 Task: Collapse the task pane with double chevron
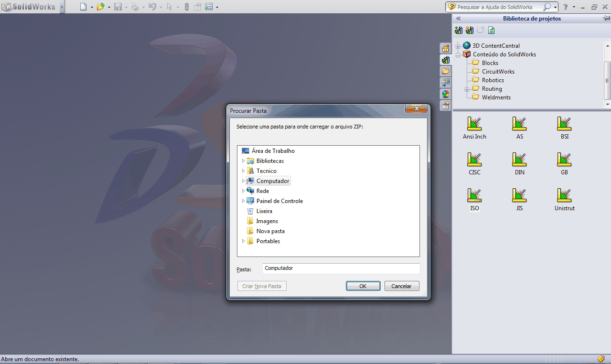pos(459,19)
